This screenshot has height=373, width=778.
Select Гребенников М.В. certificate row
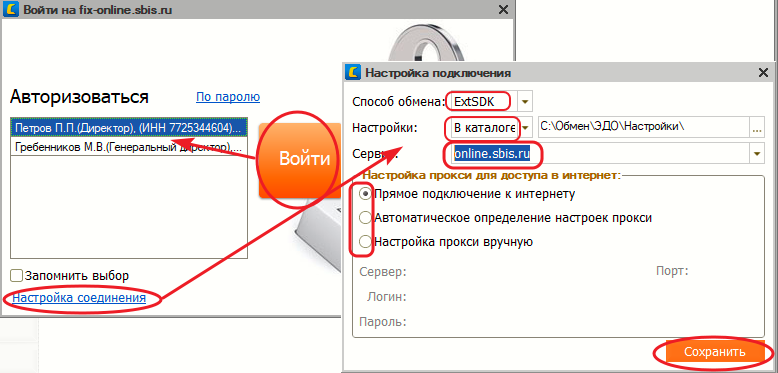pyautogui.click(x=129, y=147)
